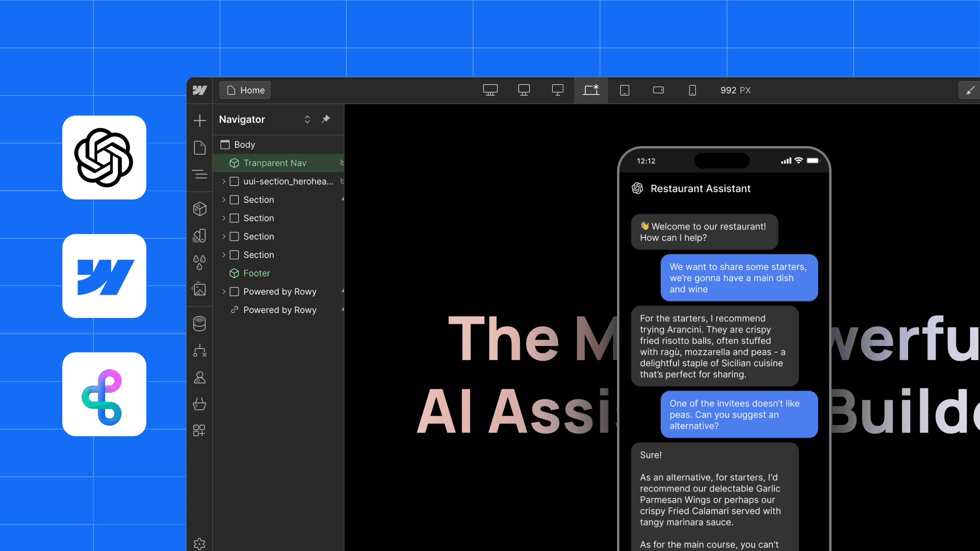
Task: Expand the first Section layer
Action: tap(224, 199)
